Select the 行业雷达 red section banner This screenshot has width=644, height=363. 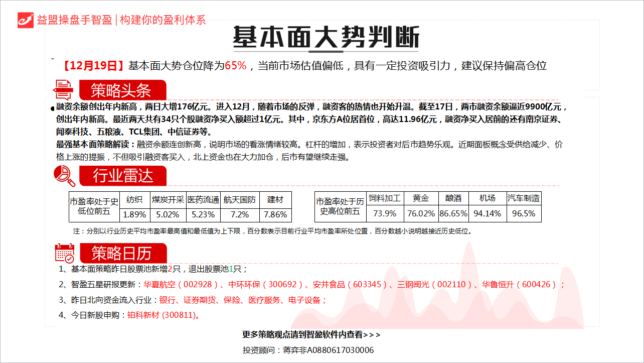click(122, 176)
